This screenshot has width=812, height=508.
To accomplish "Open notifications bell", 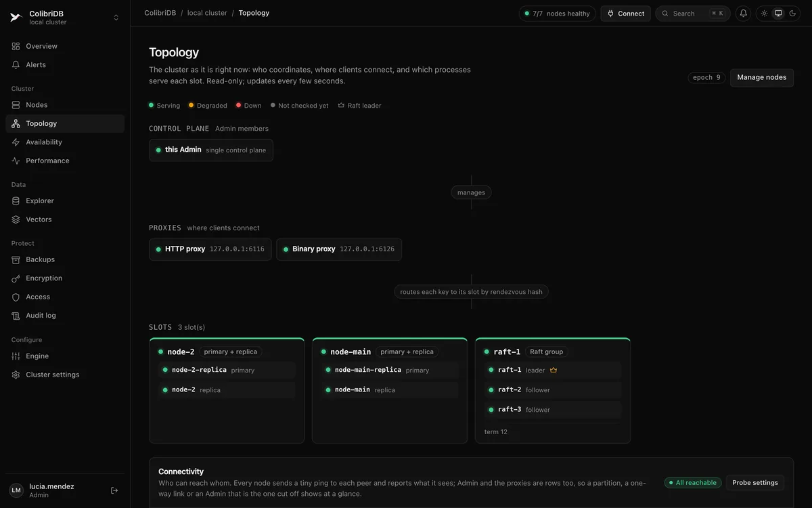I will click(743, 14).
